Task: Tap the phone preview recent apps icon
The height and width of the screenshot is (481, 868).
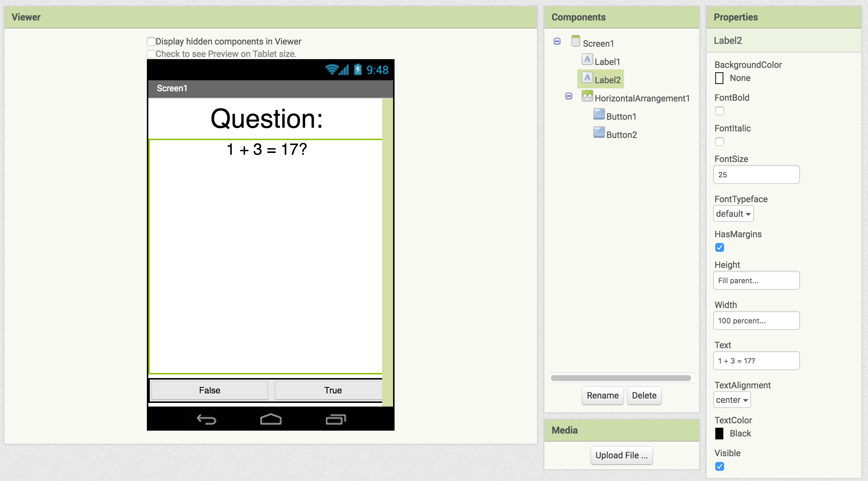Action: click(x=335, y=419)
